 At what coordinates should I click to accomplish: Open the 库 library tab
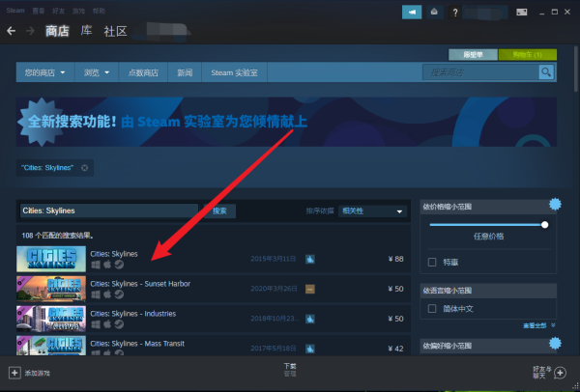[x=86, y=31]
